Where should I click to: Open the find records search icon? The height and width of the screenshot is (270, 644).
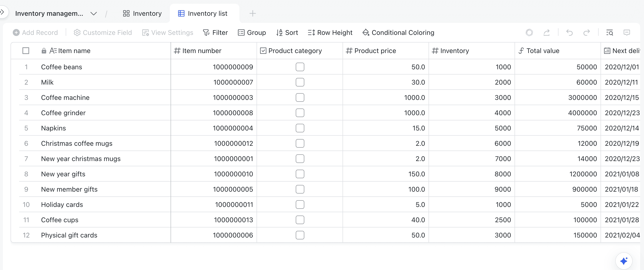click(610, 32)
